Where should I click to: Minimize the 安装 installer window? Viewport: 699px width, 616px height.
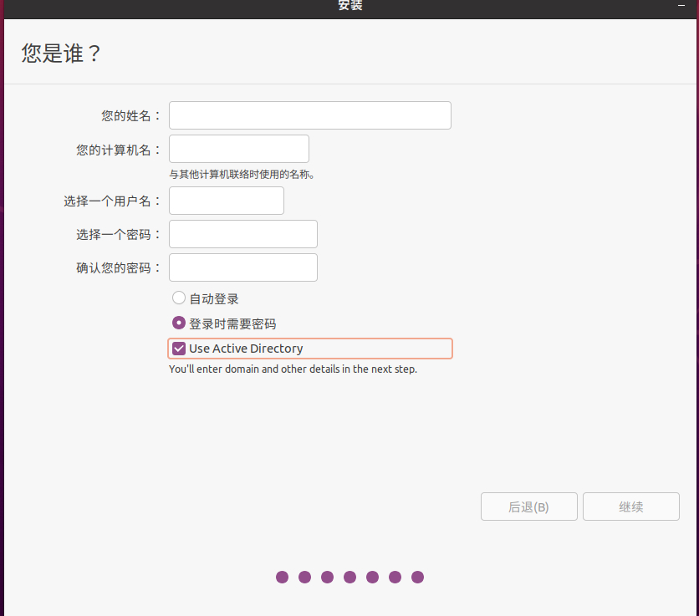tap(681, 5)
